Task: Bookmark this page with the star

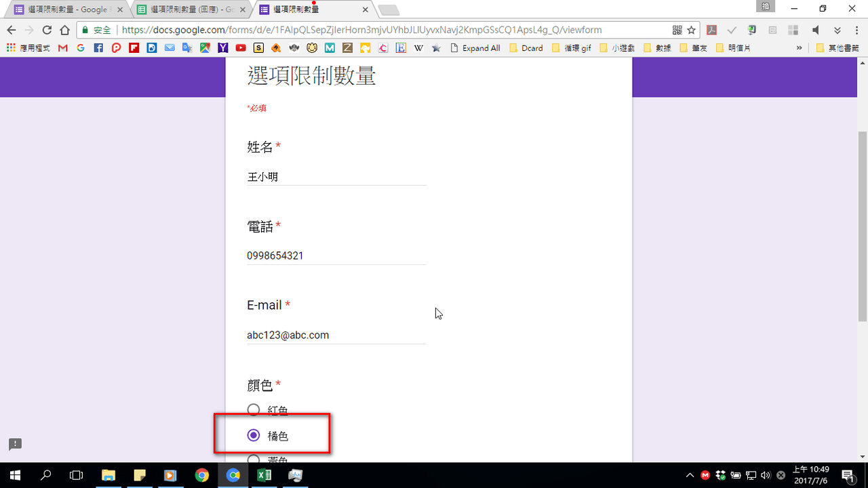Action: coord(692,30)
